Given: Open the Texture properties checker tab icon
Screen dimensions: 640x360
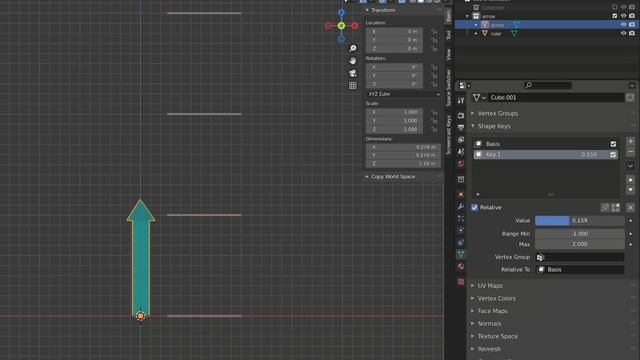Looking at the screenshot, I should 461,282.
